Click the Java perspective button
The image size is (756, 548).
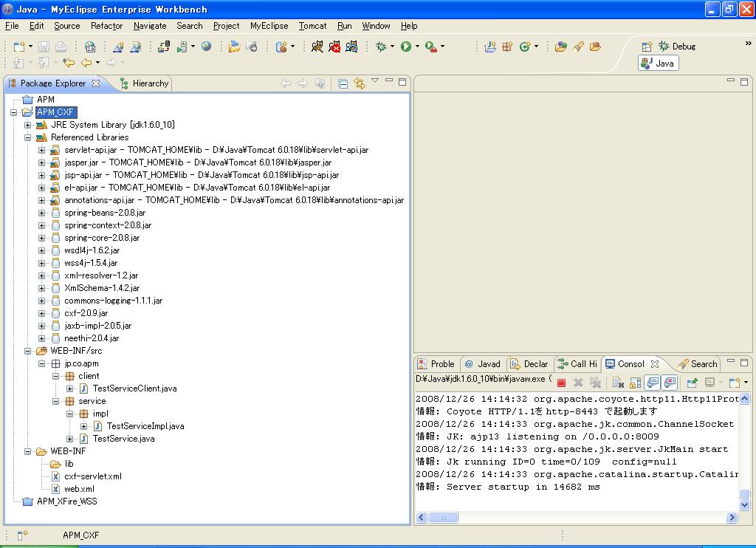(657, 63)
